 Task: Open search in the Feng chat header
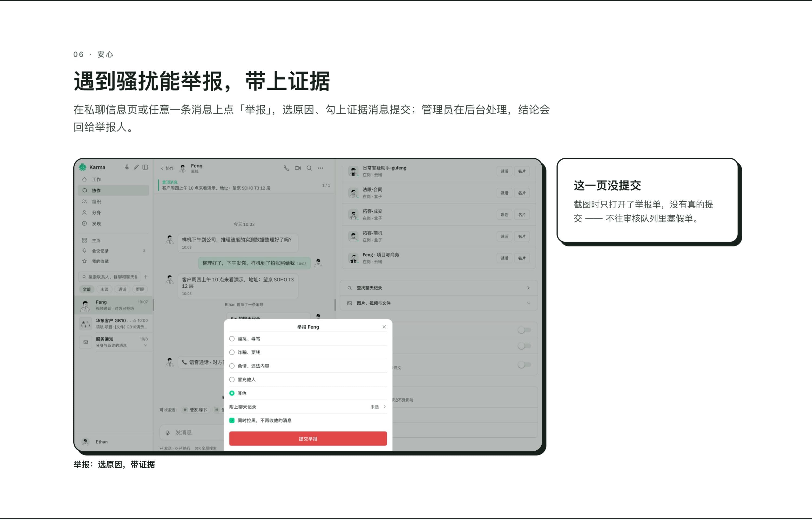pos(309,168)
